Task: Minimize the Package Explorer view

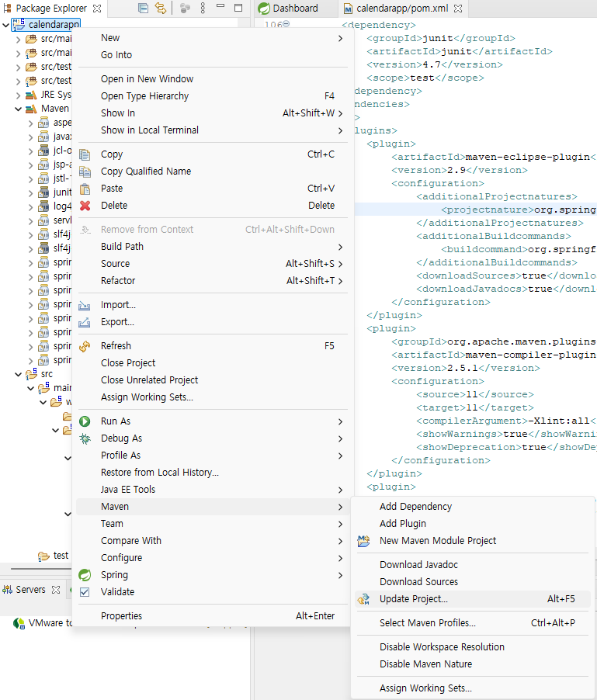Action: coord(220,7)
